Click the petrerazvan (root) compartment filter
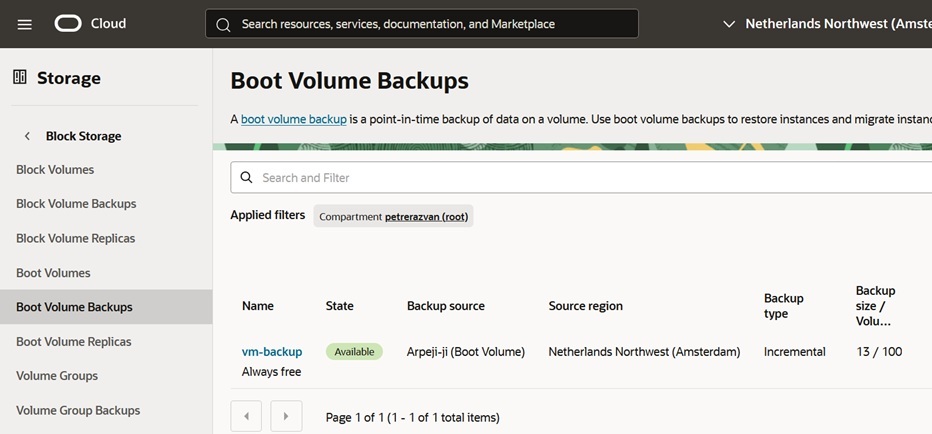The width and height of the screenshot is (932, 434). tap(426, 216)
